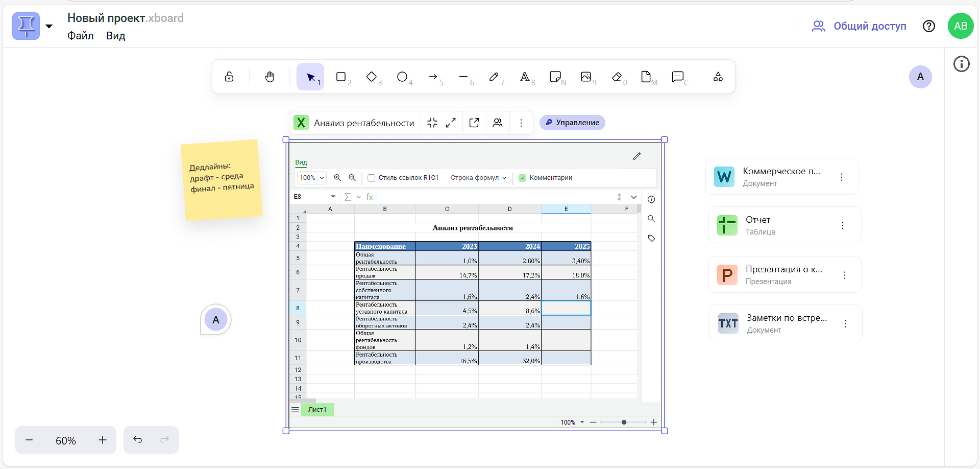Open the extra shapes tool
Viewport: 980px width, 469px height.
[x=718, y=77]
